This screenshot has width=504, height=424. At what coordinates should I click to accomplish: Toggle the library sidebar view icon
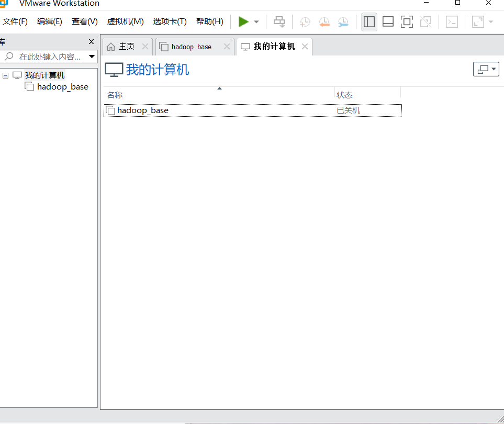click(369, 22)
